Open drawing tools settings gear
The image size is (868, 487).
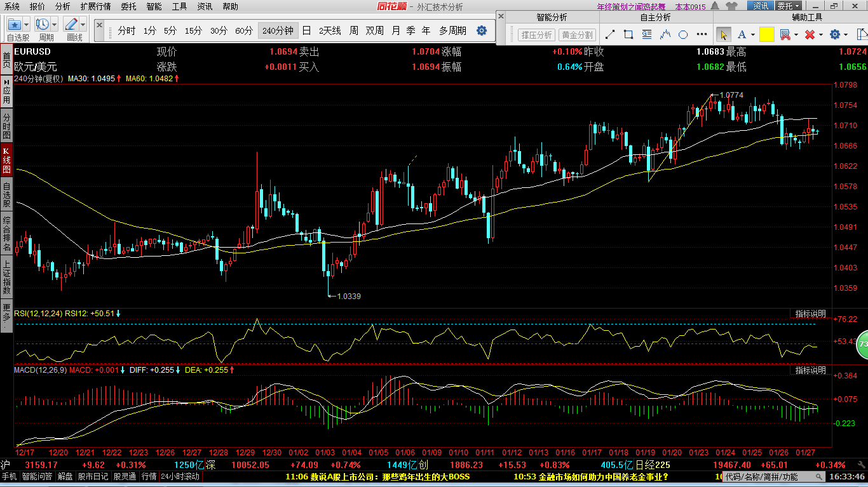click(835, 35)
